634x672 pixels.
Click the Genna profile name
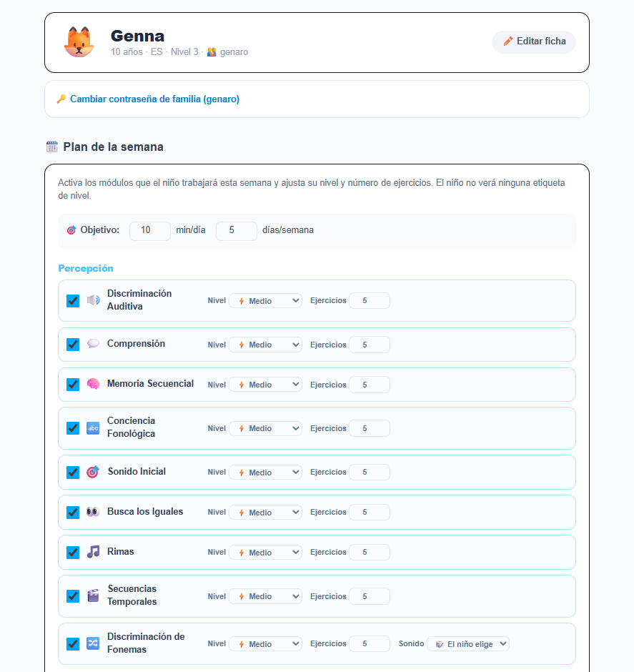[137, 36]
